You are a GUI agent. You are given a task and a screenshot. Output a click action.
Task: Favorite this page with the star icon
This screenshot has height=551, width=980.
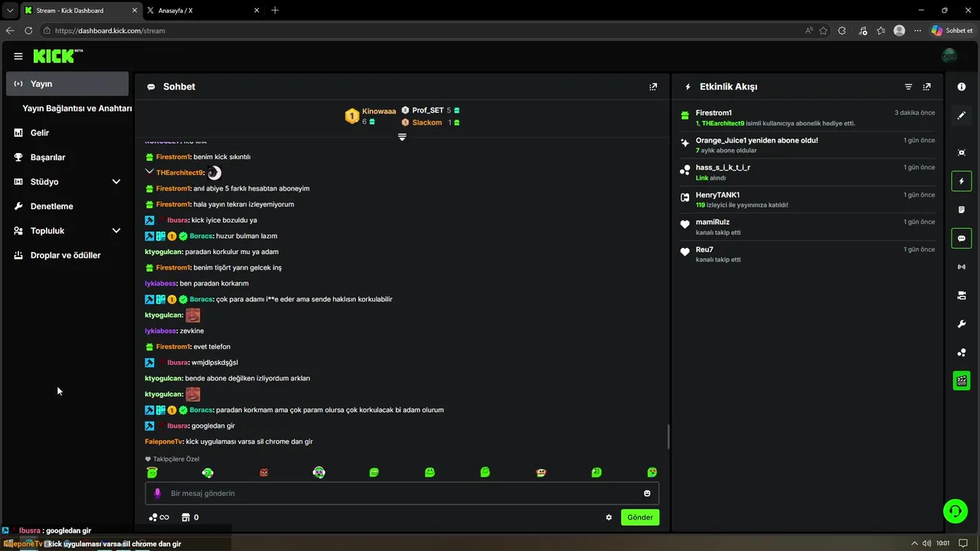pos(823,31)
